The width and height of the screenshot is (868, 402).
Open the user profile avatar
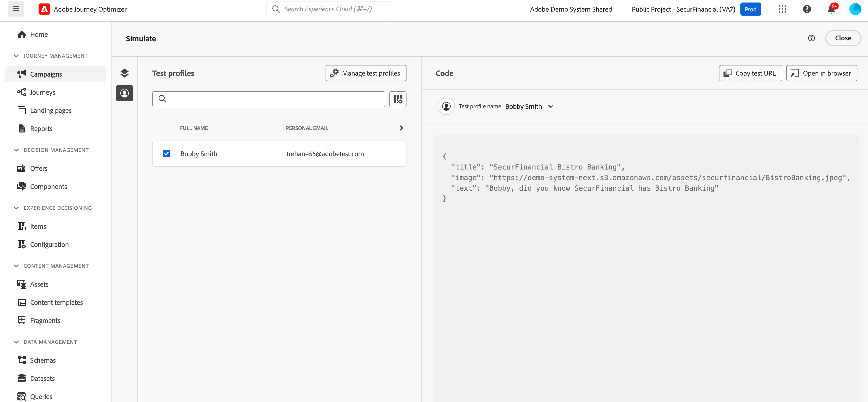[855, 9]
